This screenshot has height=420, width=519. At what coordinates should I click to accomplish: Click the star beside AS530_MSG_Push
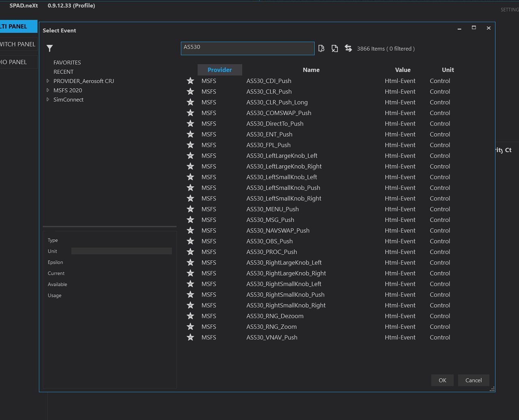(190, 220)
